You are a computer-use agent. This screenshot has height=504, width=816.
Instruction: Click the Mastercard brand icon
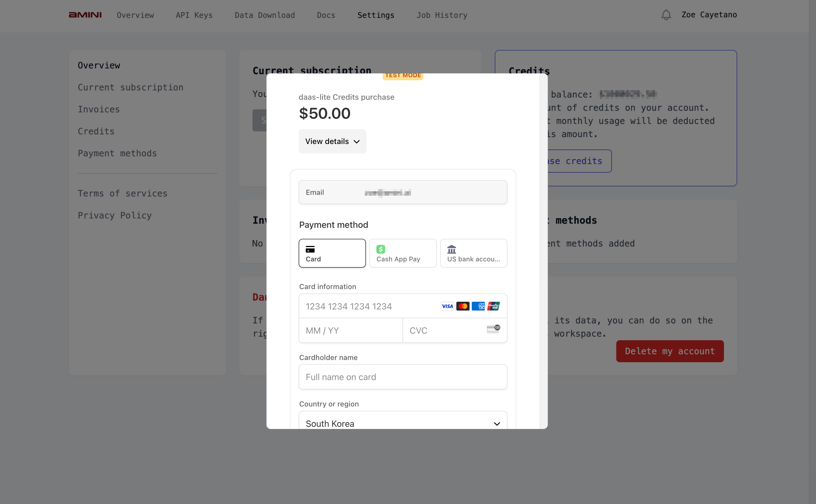pos(462,306)
